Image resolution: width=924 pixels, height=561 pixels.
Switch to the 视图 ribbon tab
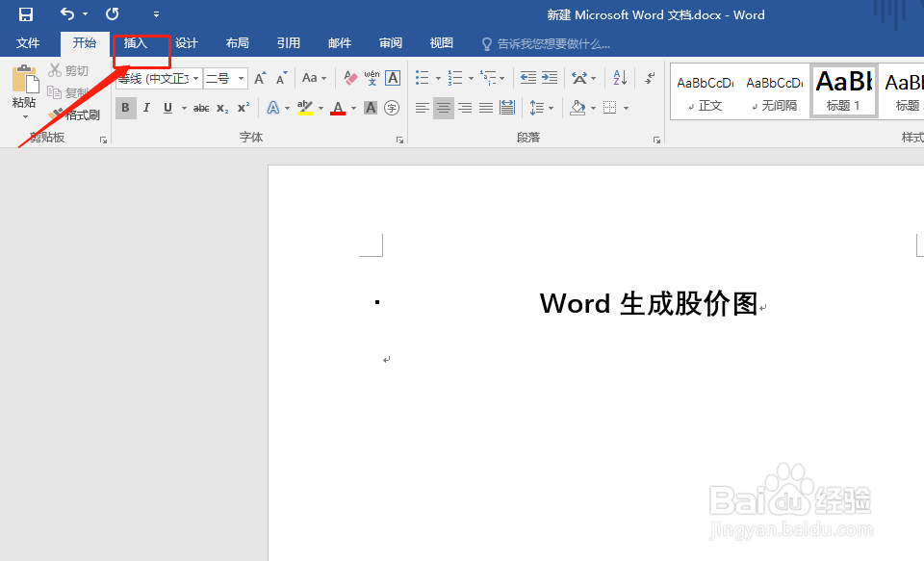pyautogui.click(x=441, y=42)
